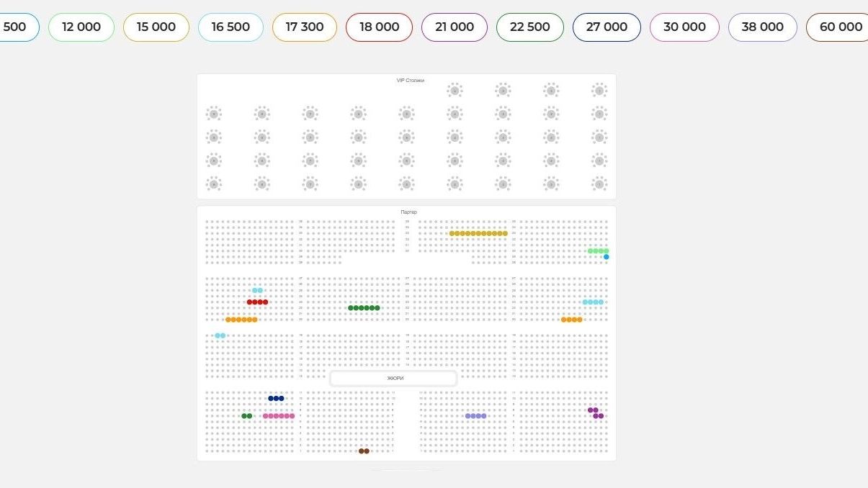Click the 38 000 price pill
This screenshot has width=868, height=488.
click(762, 27)
